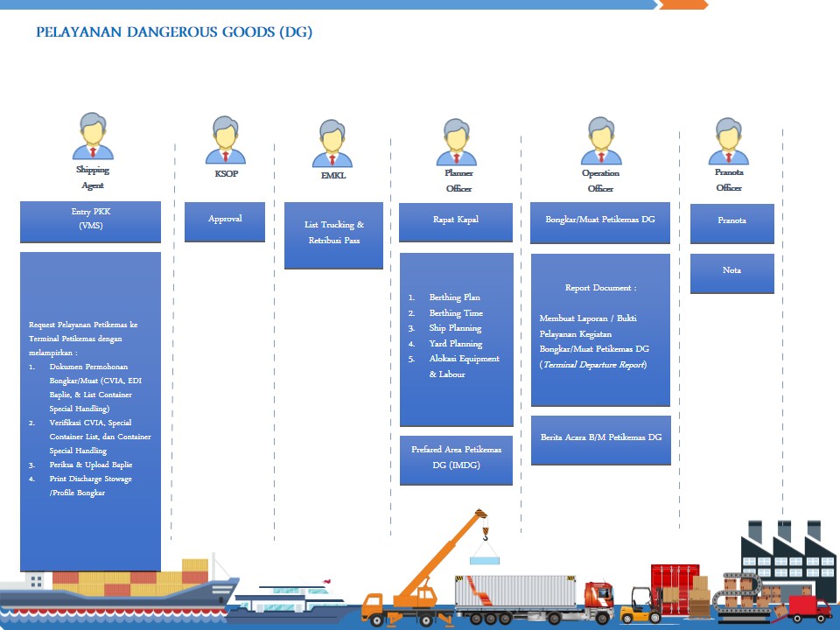The image size is (840, 630).
Task: Select the Prefared Area Petikemas DG (IMDG) box
Action: [x=456, y=459]
